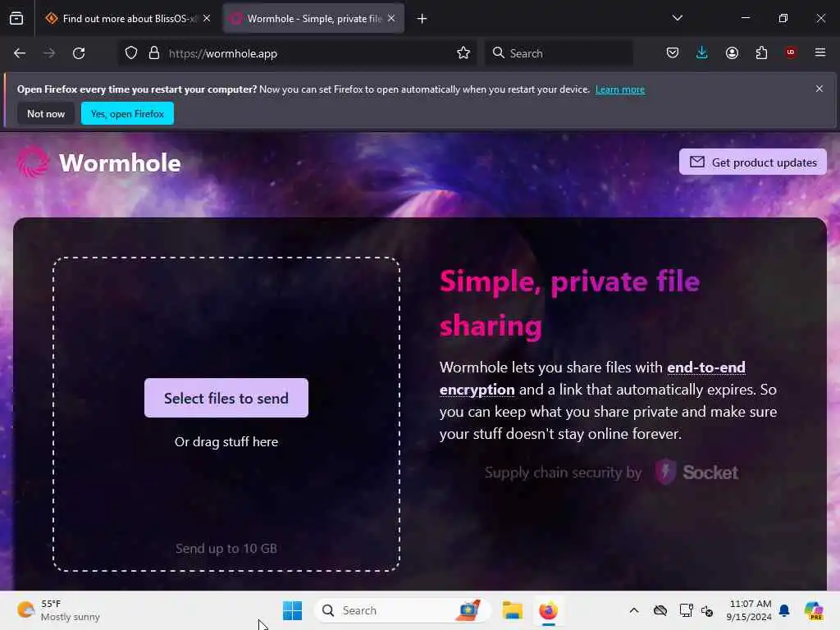840x630 pixels.
Task: Focus the Firefox toolbar Search box
Action: [559, 53]
